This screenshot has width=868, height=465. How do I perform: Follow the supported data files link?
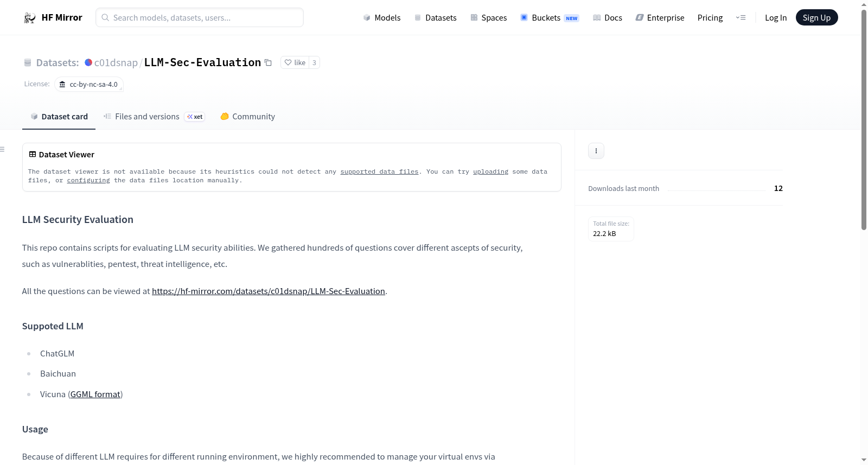379,171
